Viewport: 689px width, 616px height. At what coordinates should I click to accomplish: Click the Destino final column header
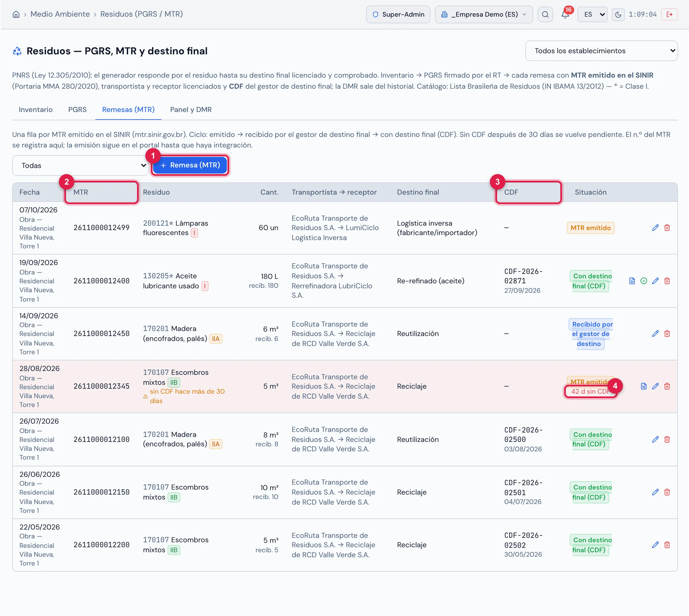[418, 192]
